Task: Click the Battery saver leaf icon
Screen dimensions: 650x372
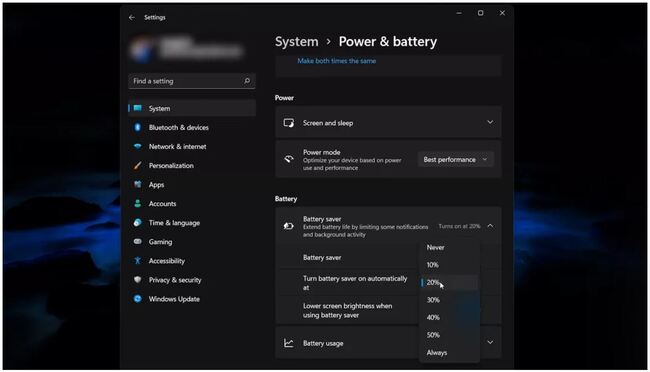Action: 289,226
